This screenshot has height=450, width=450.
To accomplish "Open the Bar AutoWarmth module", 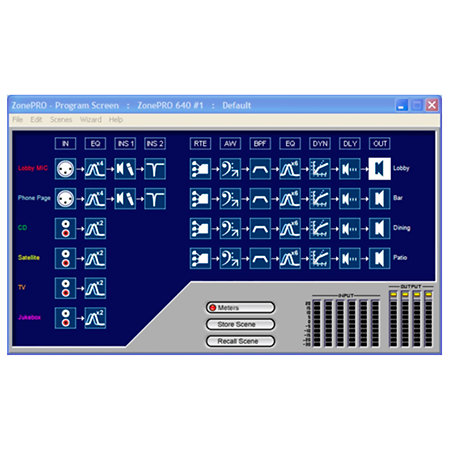I will coord(230,199).
